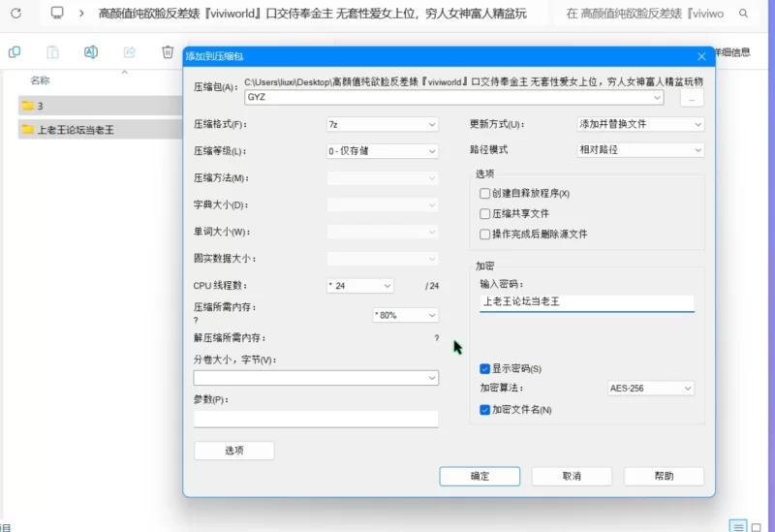Click the 选项 options button
Image resolution: width=775 pixels, height=532 pixels.
point(233,451)
